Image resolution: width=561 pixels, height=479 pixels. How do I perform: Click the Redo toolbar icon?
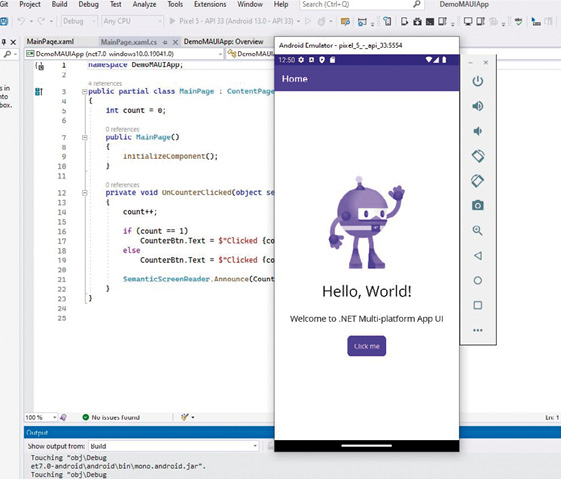(42, 21)
